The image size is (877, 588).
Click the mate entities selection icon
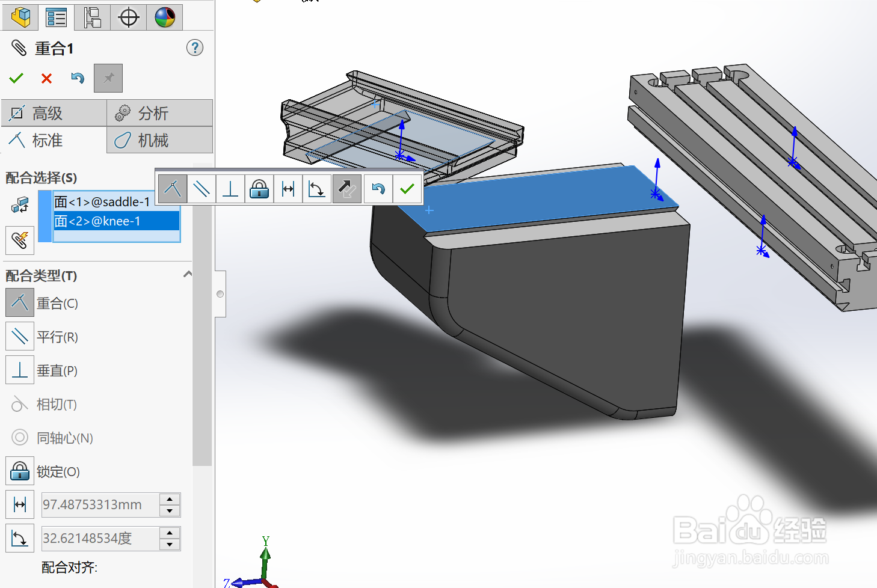point(20,205)
